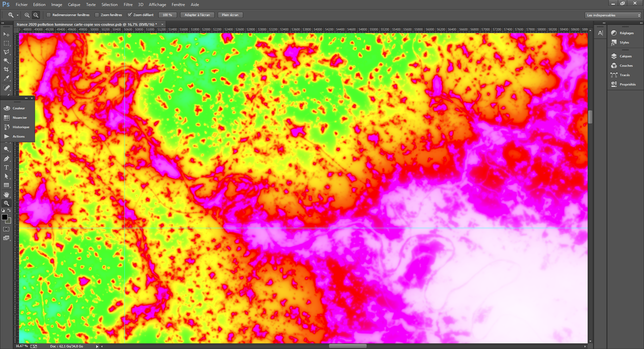
Task: Select the Magic Wand tool
Action: point(7,60)
